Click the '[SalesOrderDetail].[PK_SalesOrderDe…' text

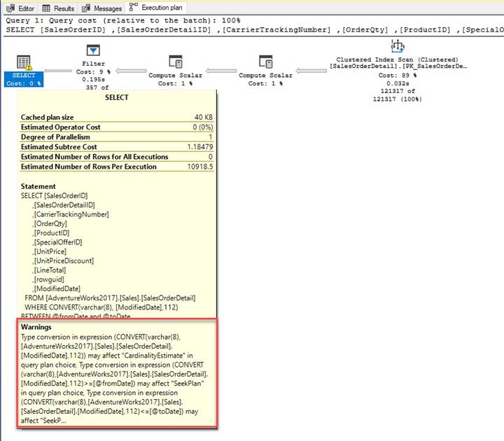pyautogui.click(x=398, y=66)
